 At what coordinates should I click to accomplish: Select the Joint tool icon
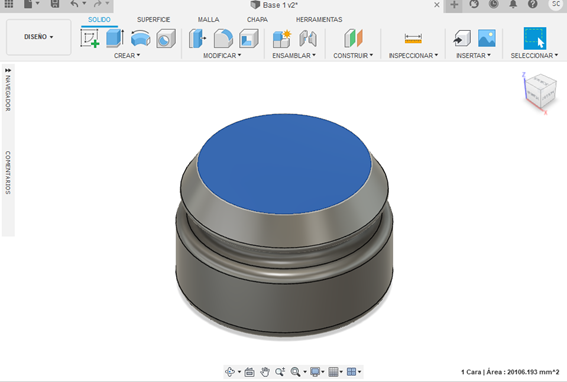pos(308,38)
